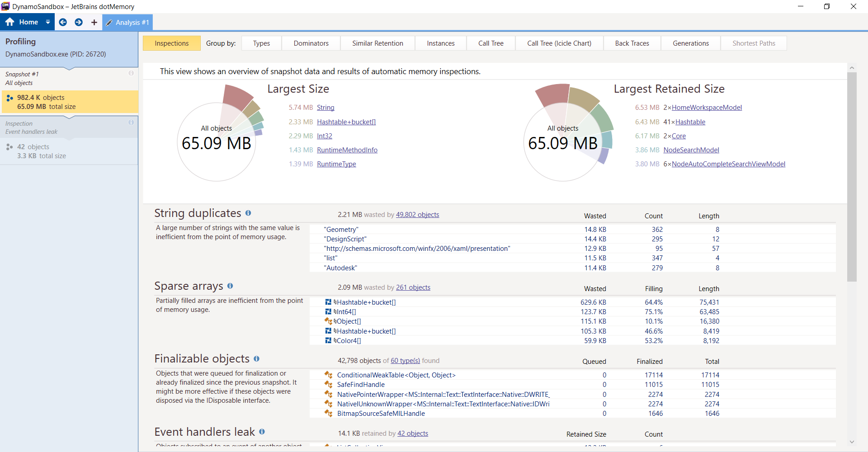
Task: Add new analysis with plus icon
Action: pyautogui.click(x=94, y=22)
